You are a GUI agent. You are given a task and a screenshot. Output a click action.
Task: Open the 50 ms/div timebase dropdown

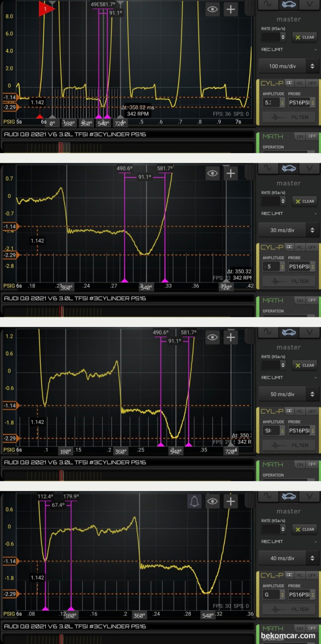pos(289,394)
